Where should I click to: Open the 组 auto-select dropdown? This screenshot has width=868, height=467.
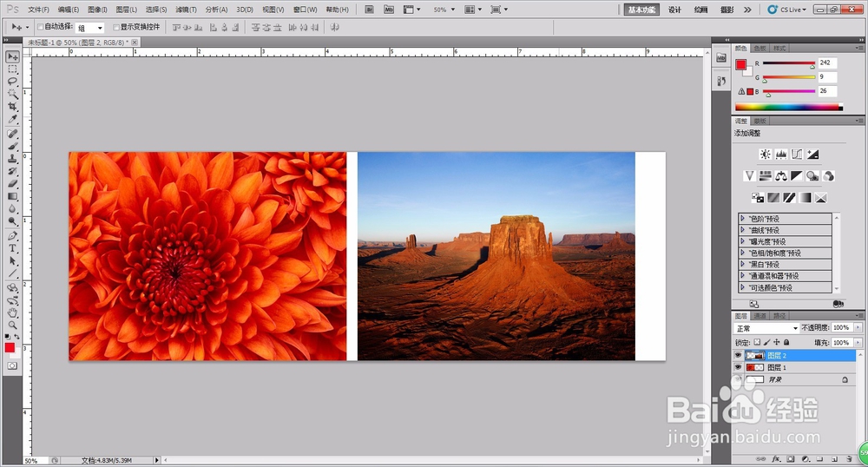coord(89,28)
